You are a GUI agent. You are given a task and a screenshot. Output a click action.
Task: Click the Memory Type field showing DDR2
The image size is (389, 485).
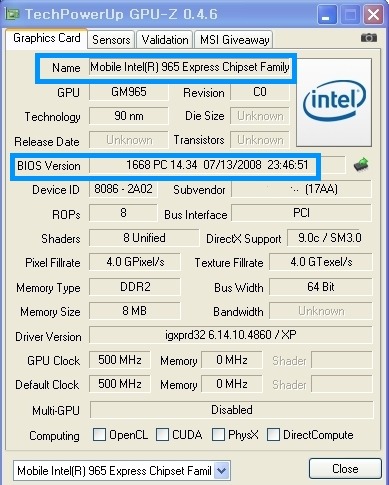[x=135, y=287]
